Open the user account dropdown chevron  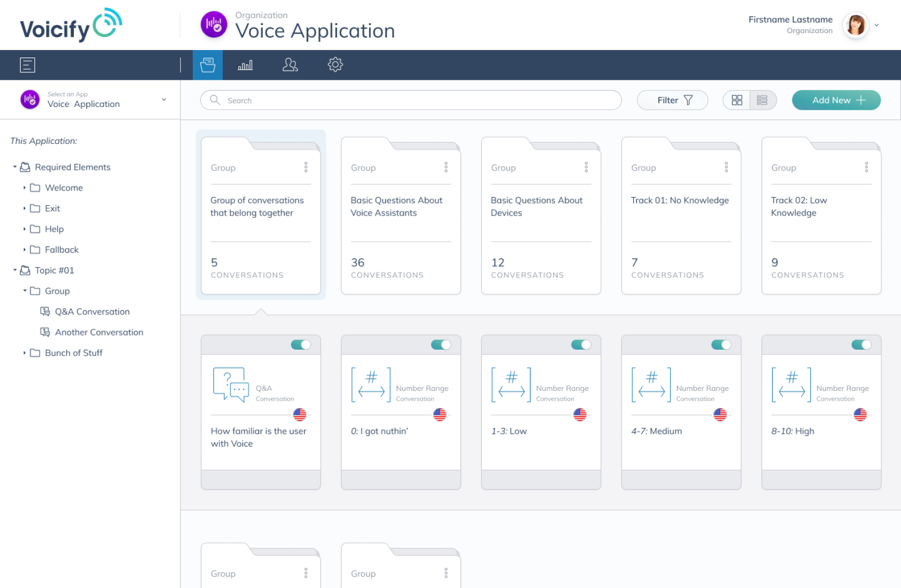pyautogui.click(x=877, y=25)
